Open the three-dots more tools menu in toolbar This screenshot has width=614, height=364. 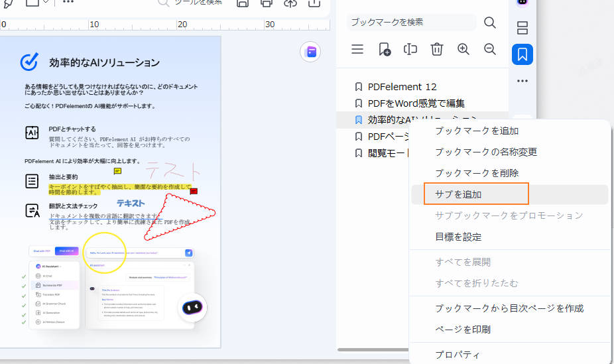point(68,1)
